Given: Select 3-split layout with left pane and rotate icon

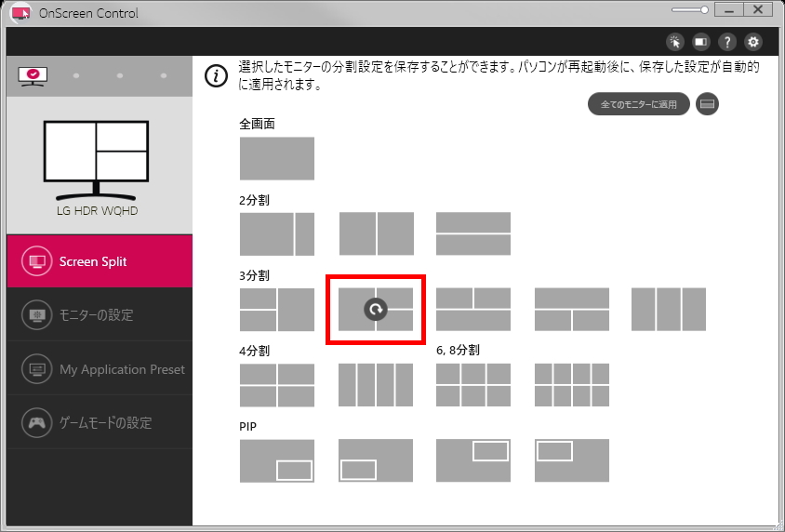Looking at the screenshot, I should tap(376, 310).
